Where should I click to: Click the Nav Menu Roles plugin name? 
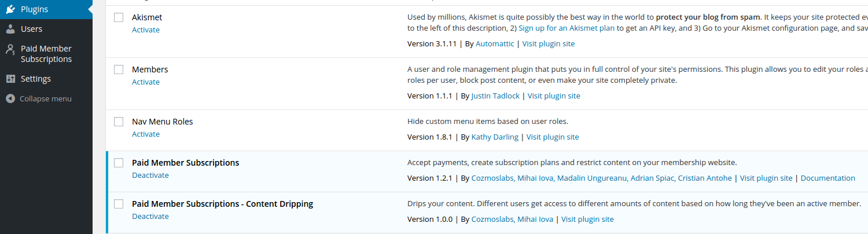[x=163, y=122]
